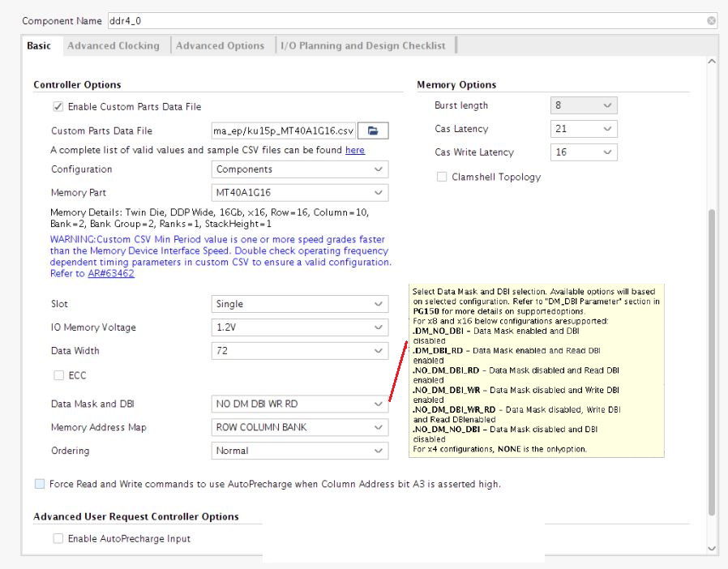
Task: Open the Burst length dropdown
Action: coord(584,105)
